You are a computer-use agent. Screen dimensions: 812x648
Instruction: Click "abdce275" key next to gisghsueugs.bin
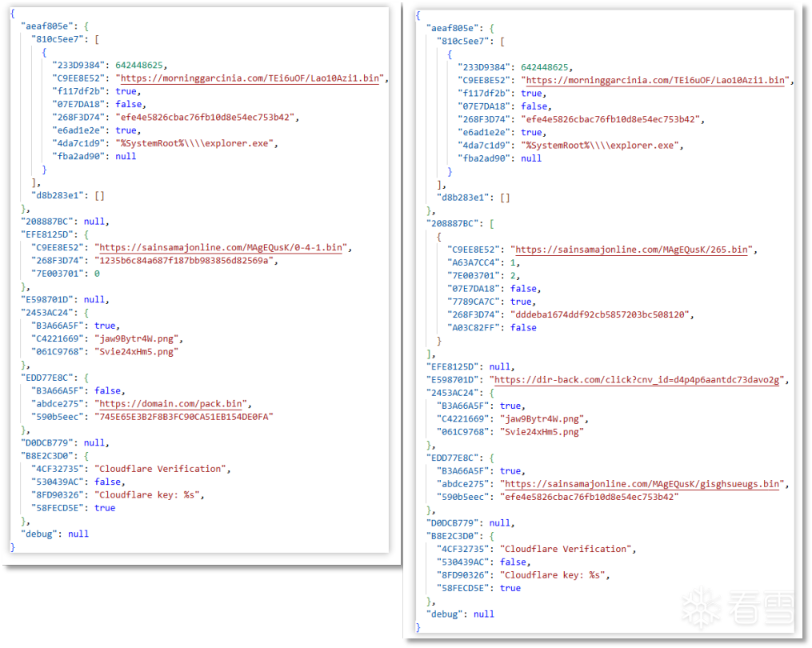[x=463, y=484]
